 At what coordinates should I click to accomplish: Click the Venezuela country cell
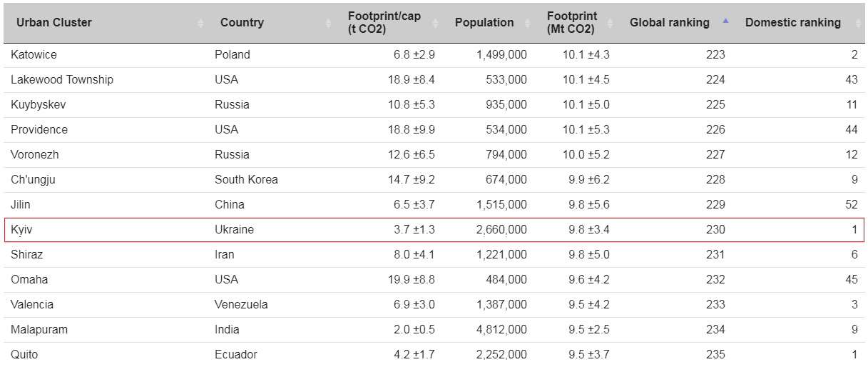tap(241, 305)
